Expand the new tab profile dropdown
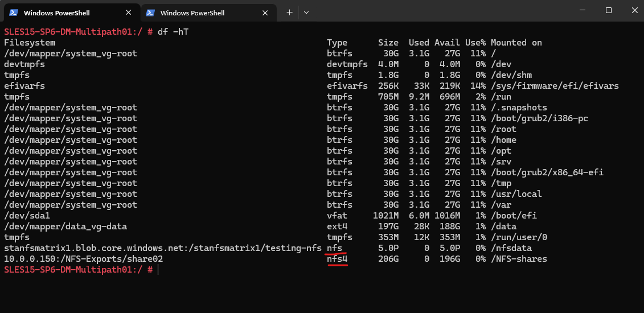Image resolution: width=644 pixels, height=313 pixels. click(306, 13)
